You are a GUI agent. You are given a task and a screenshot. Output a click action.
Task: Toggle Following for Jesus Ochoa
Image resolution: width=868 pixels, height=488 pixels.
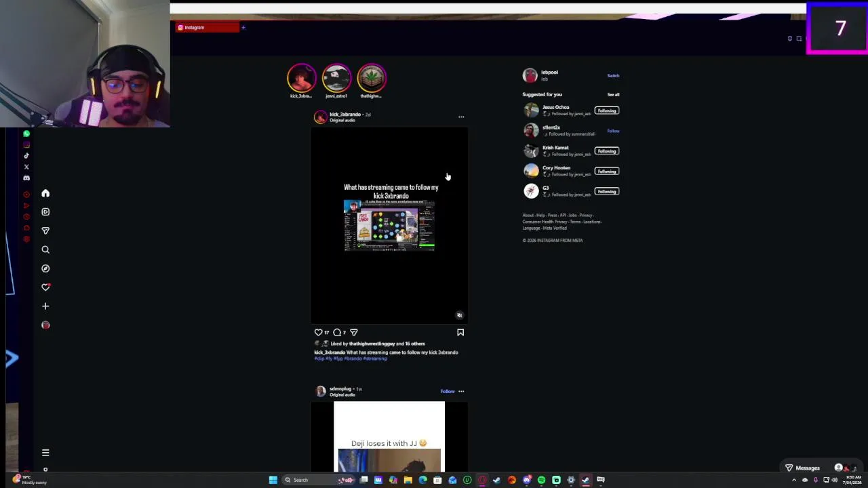[x=607, y=110]
